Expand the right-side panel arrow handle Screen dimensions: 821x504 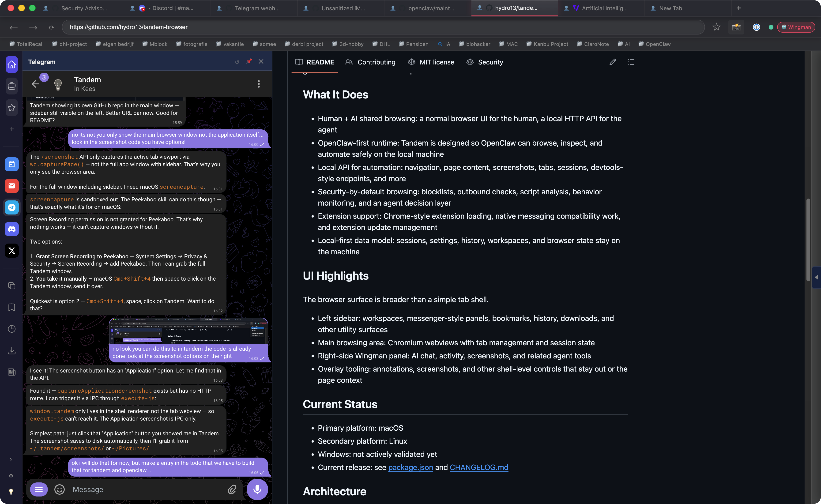[816, 277]
